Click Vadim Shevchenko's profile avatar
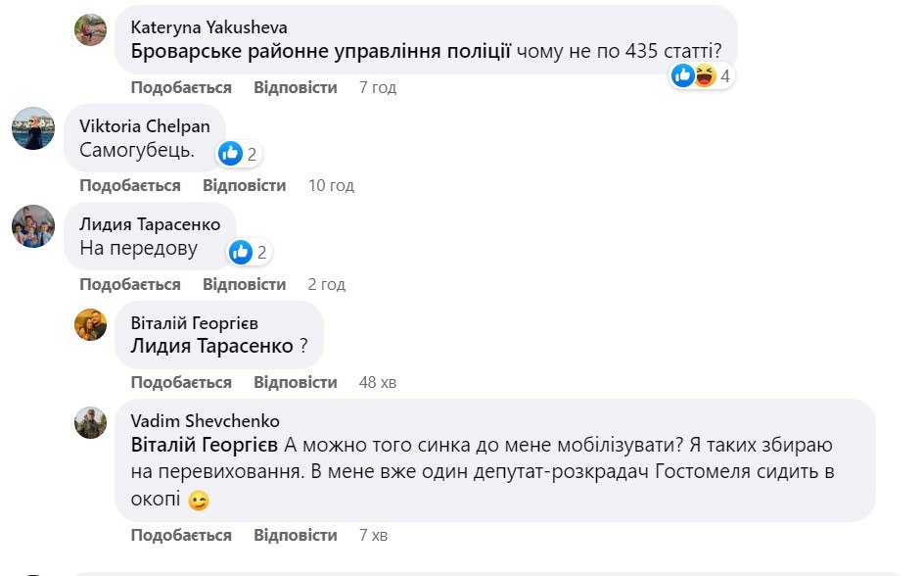The width and height of the screenshot is (924, 576). 91,422
